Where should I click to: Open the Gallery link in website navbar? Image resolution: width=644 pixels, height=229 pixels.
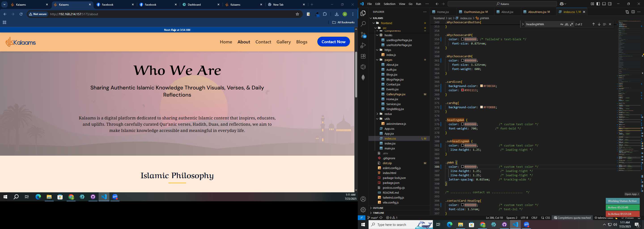pyautogui.click(x=284, y=42)
